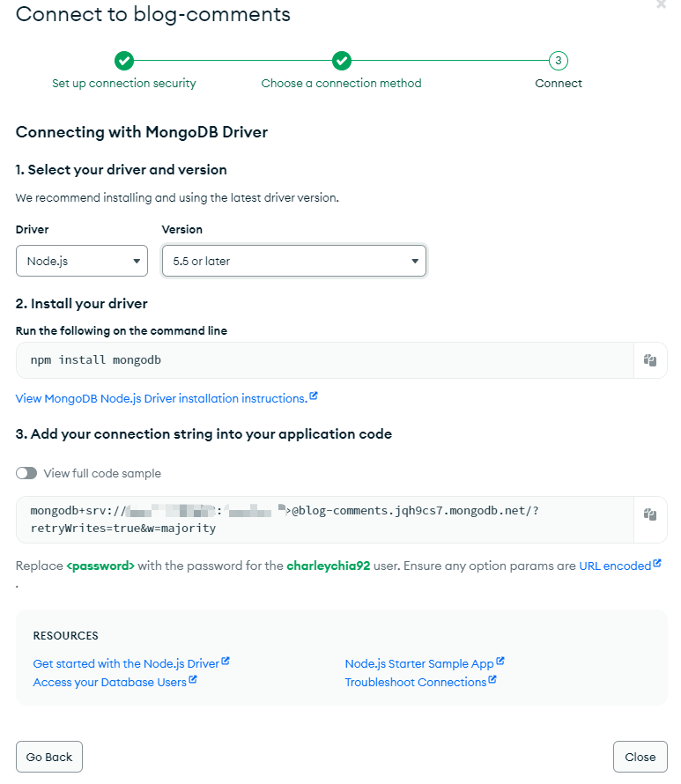Click the 'Choose a connection method' checkmark step

click(x=342, y=61)
